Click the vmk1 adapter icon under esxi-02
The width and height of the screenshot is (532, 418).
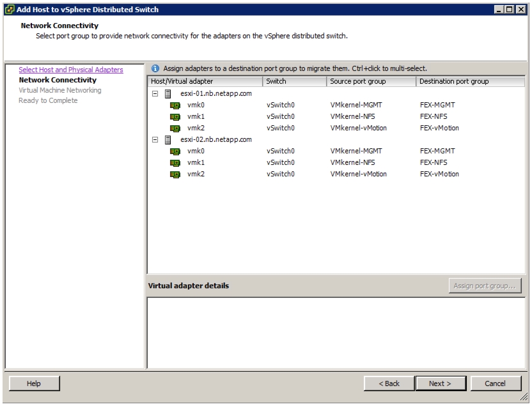tap(175, 163)
